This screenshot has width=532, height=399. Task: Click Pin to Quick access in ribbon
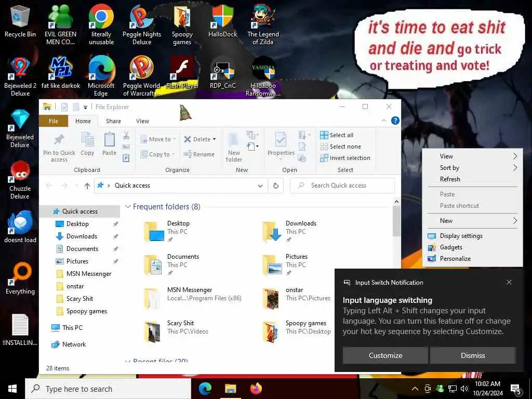pyautogui.click(x=59, y=147)
